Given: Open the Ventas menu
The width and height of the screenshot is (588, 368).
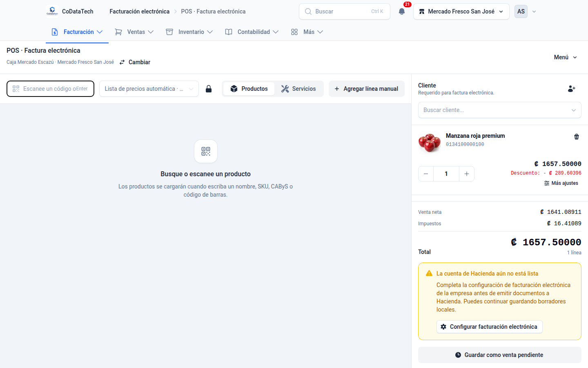Looking at the screenshot, I should pyautogui.click(x=134, y=32).
